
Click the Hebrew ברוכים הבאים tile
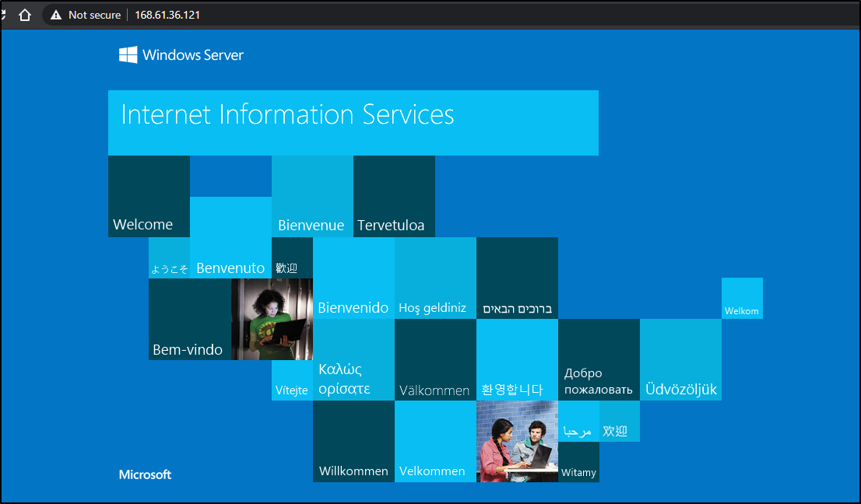click(517, 278)
